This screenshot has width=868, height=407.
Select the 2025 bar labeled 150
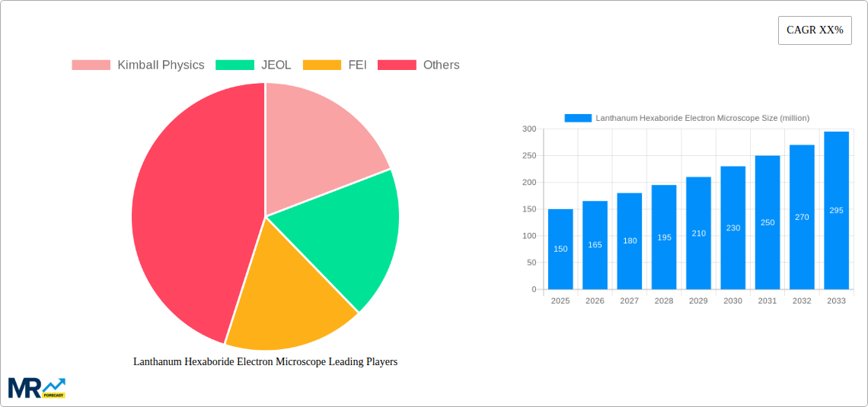click(560, 249)
